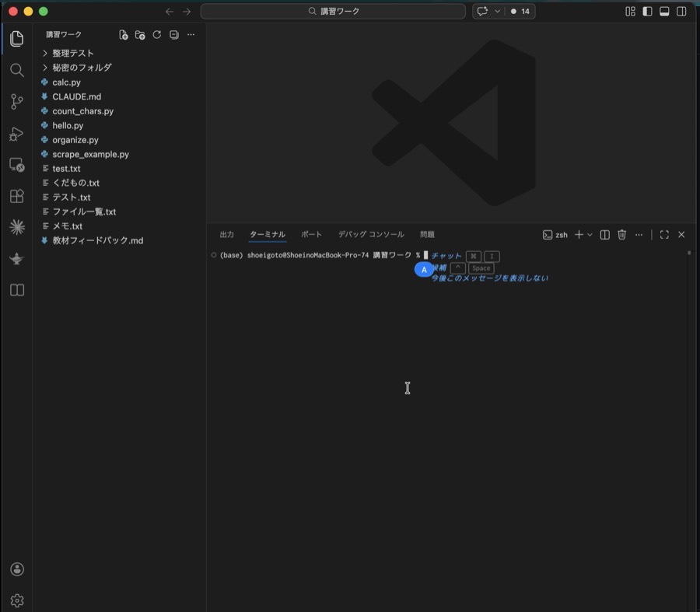
Task: Click the terminal scrollbar
Action: [x=689, y=253]
